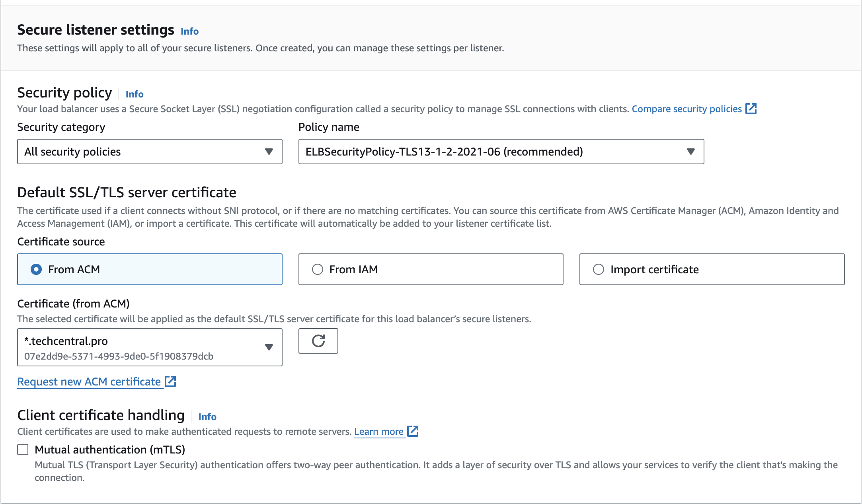Click external link icon beside Compare security policies
The image size is (862, 504).
751,109
